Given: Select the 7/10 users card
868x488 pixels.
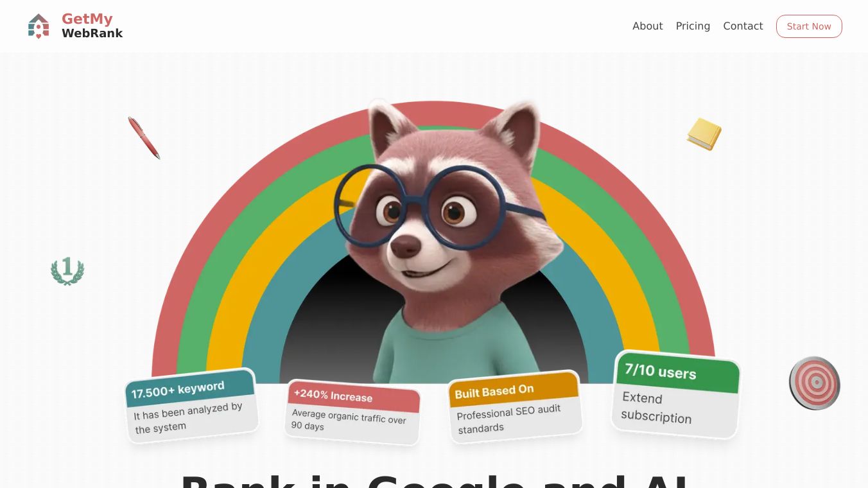Looking at the screenshot, I should (675, 394).
